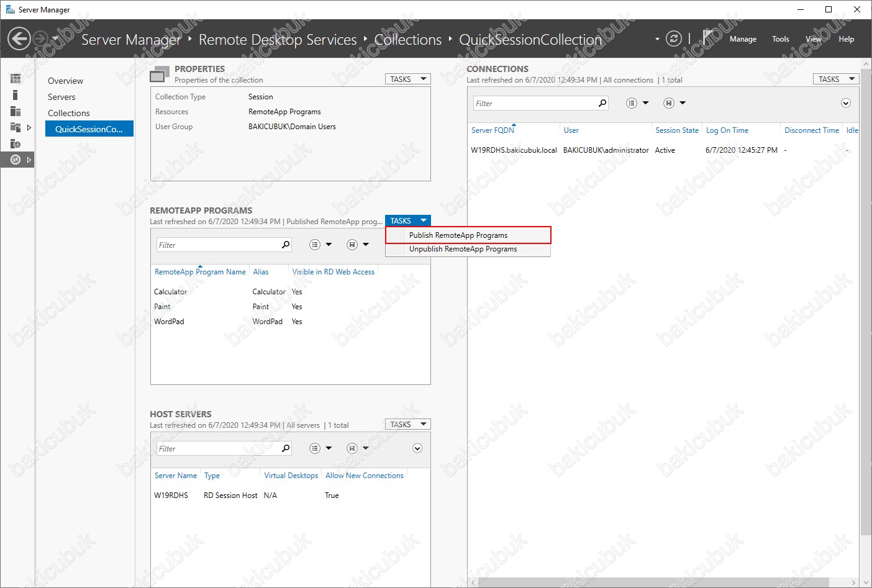Expand Host Servers filter chevron
The width and height of the screenshot is (872, 588).
point(417,448)
